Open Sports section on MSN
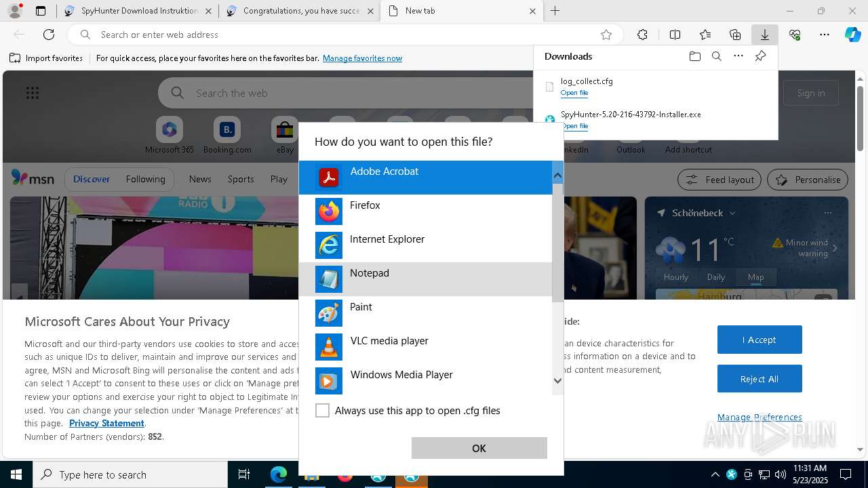The image size is (868, 488). click(x=241, y=179)
